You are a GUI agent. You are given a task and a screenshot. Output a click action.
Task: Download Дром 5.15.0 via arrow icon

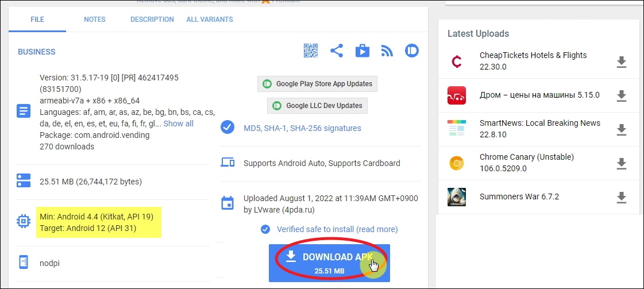[622, 95]
